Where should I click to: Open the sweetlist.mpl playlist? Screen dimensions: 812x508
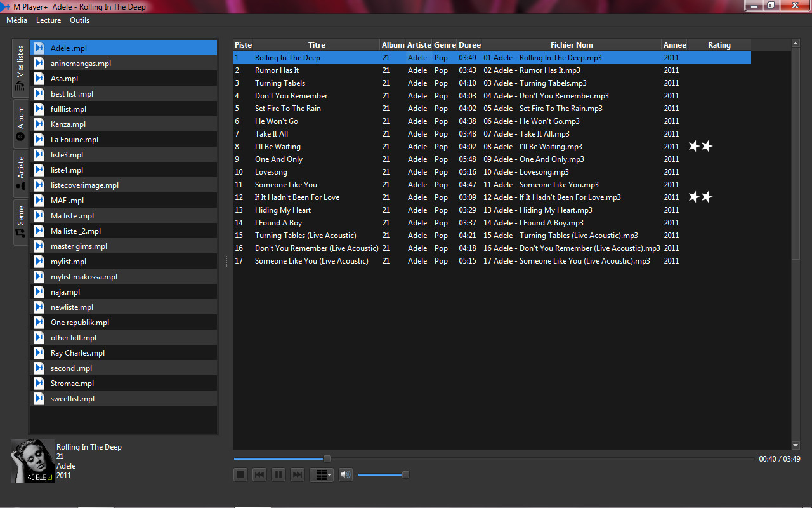pos(124,399)
